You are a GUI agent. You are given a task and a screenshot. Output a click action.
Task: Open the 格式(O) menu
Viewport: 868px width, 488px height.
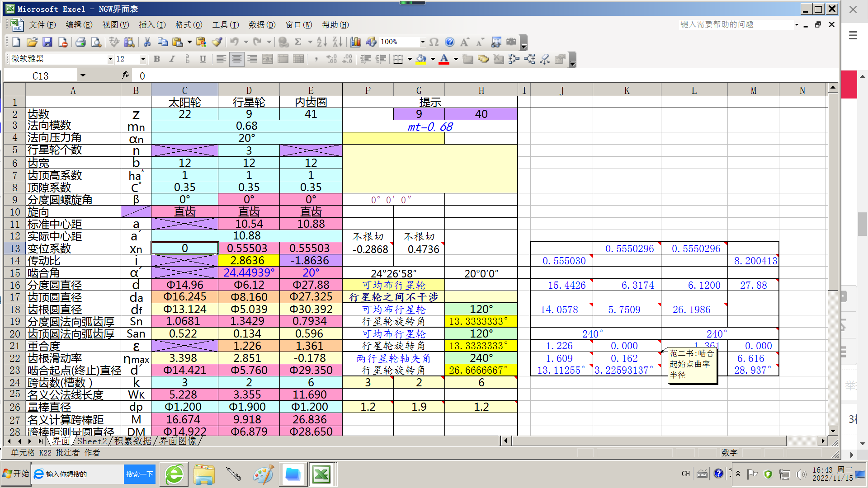coord(189,25)
